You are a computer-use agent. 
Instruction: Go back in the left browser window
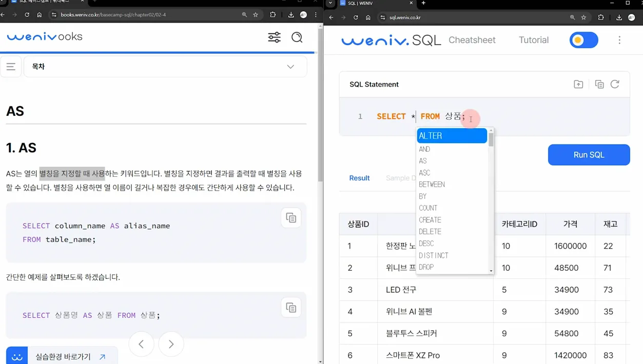3,15
